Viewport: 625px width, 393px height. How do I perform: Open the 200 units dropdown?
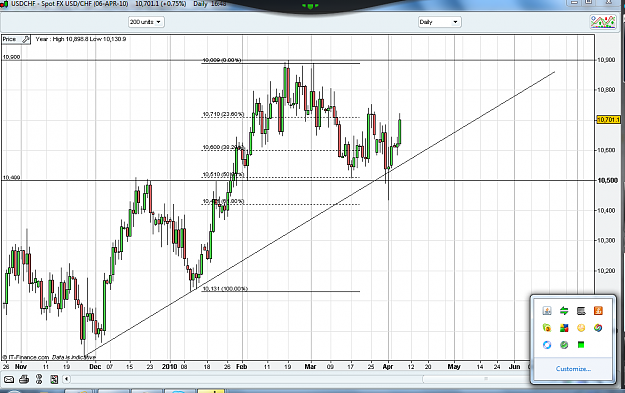pyautogui.click(x=146, y=22)
